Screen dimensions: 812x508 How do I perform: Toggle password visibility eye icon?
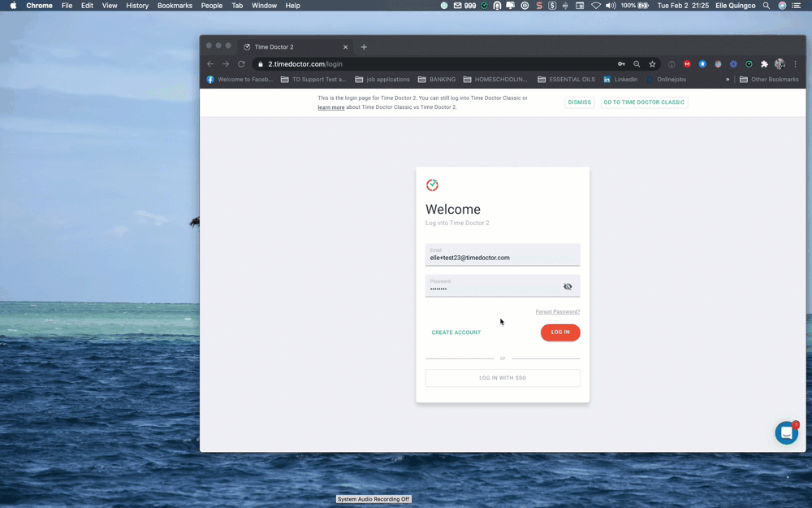[x=568, y=286]
